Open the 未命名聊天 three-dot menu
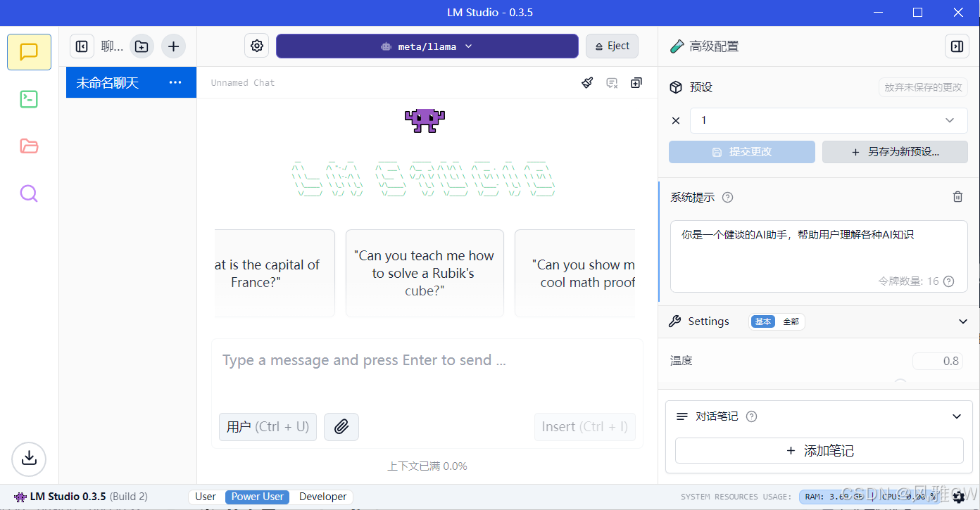980x510 pixels. 175,83
